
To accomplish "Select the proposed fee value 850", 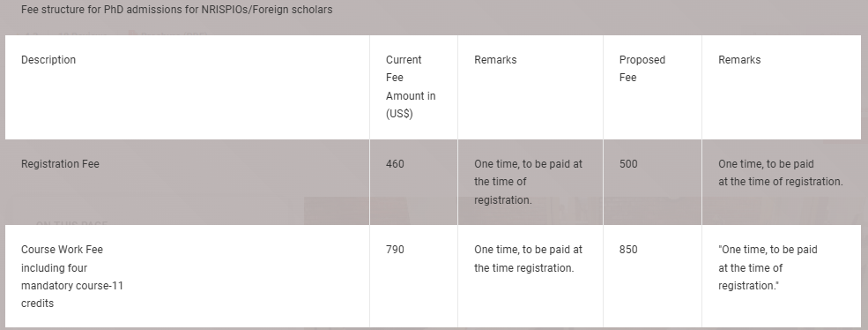I will point(627,250).
